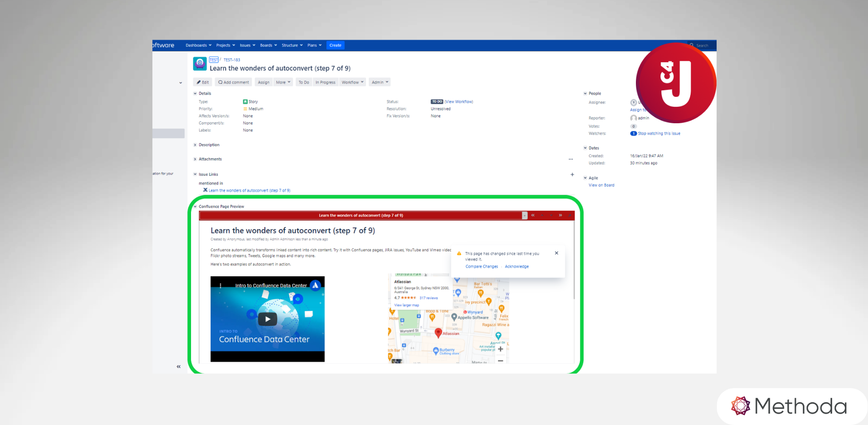The width and height of the screenshot is (868, 425).
Task: Click the Atlassian channel logo on video
Action: (x=316, y=285)
